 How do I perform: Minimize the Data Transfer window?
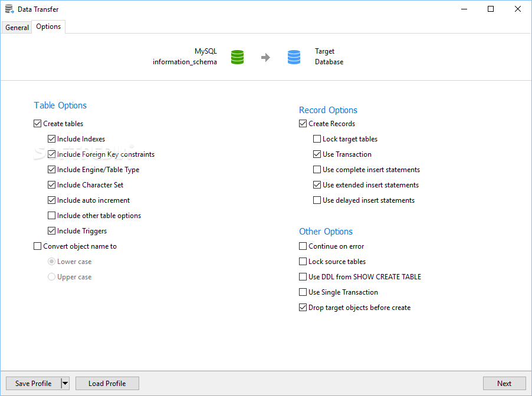[464, 9]
